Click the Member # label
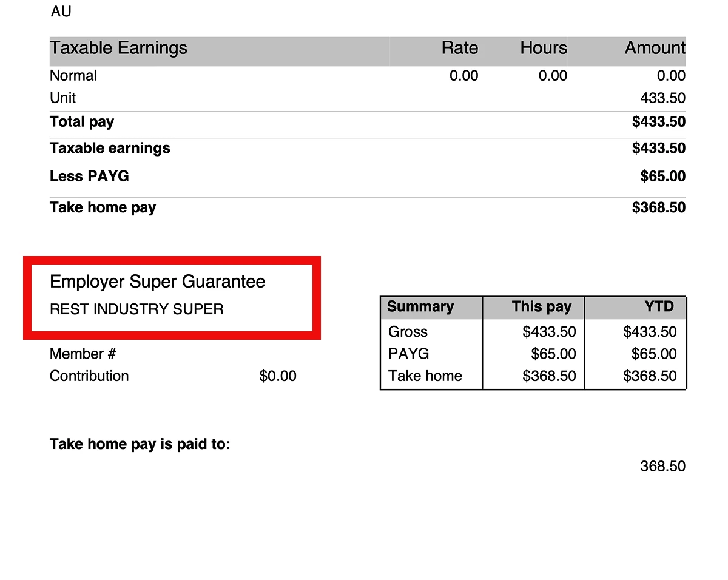The image size is (728, 580). click(83, 354)
